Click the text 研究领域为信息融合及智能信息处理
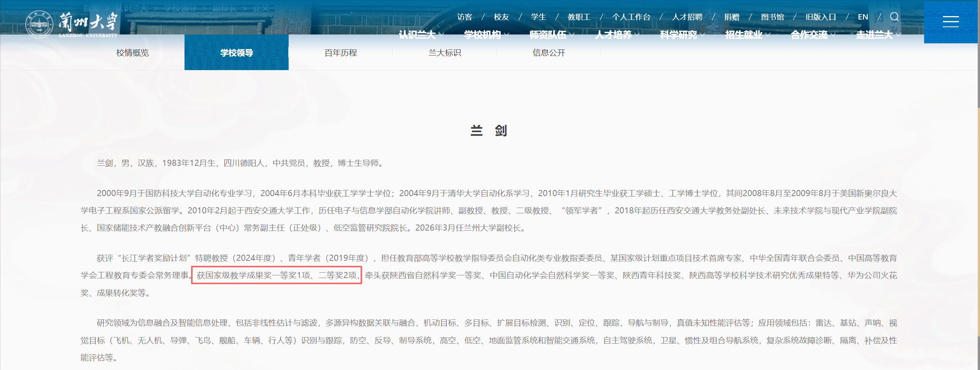The width and height of the screenshot is (980, 370). coord(162,323)
